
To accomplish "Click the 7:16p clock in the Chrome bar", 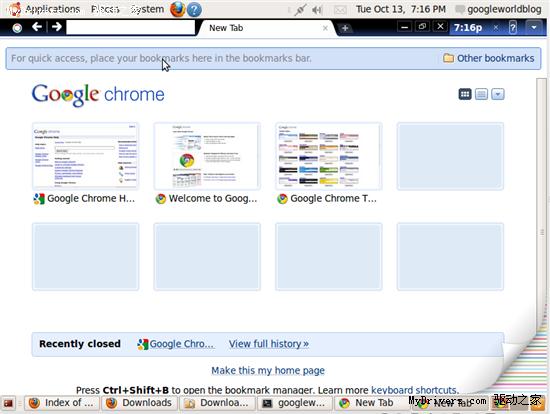I will [468, 27].
